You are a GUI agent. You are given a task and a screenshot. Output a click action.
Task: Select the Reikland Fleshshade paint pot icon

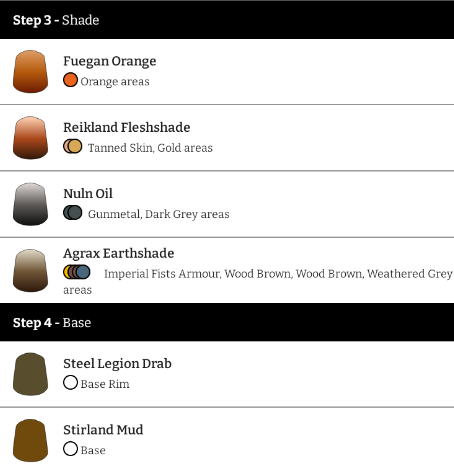point(30,138)
